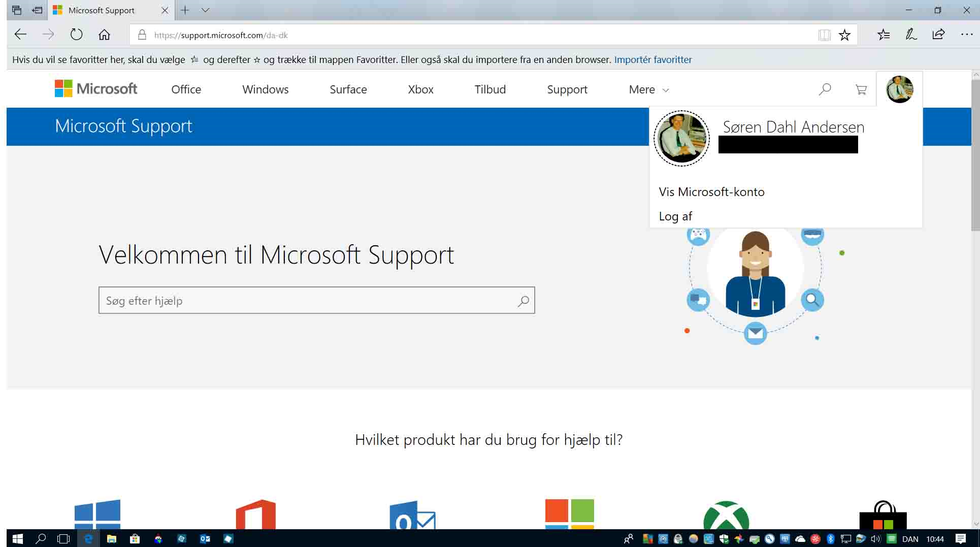Image resolution: width=980 pixels, height=547 pixels.
Task: Open the Support menu item
Action: tap(567, 89)
